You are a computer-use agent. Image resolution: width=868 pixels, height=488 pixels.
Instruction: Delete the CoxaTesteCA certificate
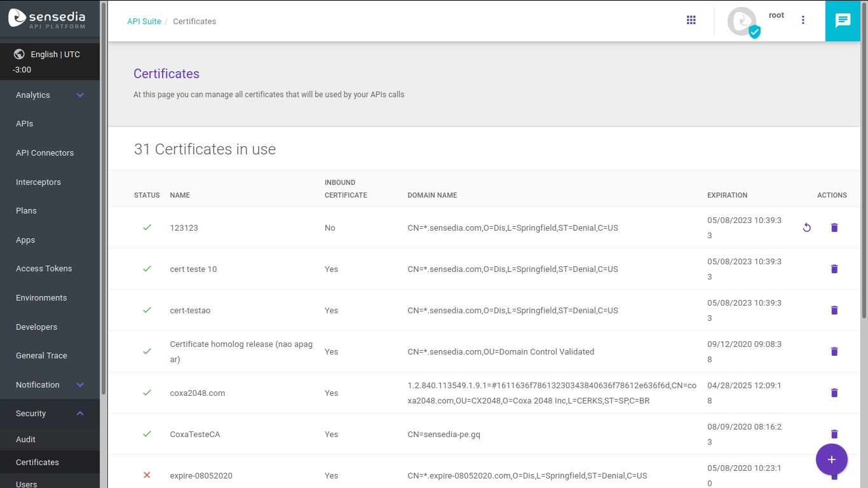point(834,434)
